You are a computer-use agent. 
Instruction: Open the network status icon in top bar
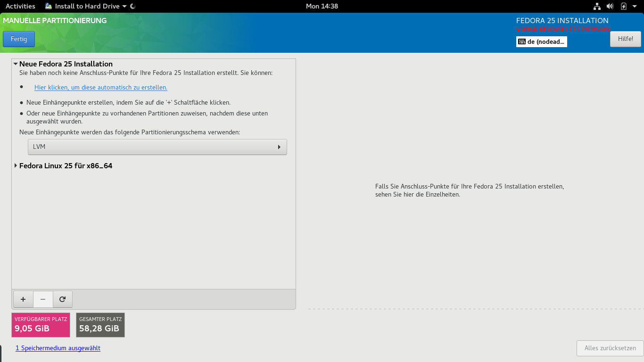[x=597, y=6]
